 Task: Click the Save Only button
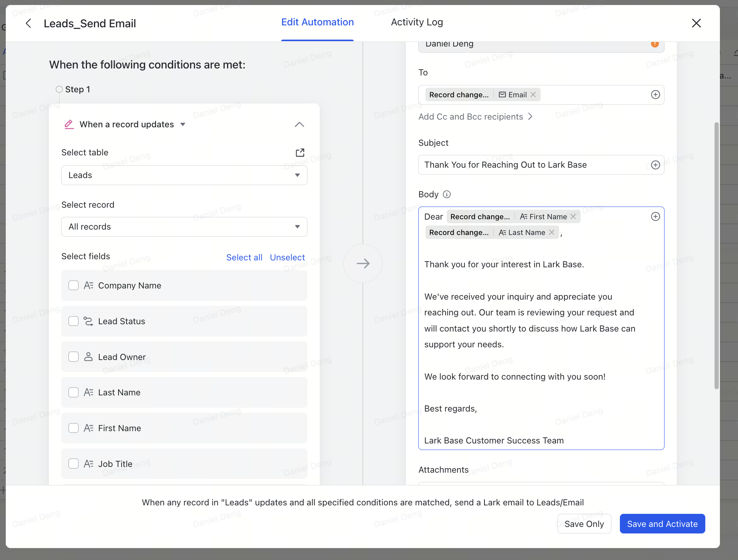584,524
